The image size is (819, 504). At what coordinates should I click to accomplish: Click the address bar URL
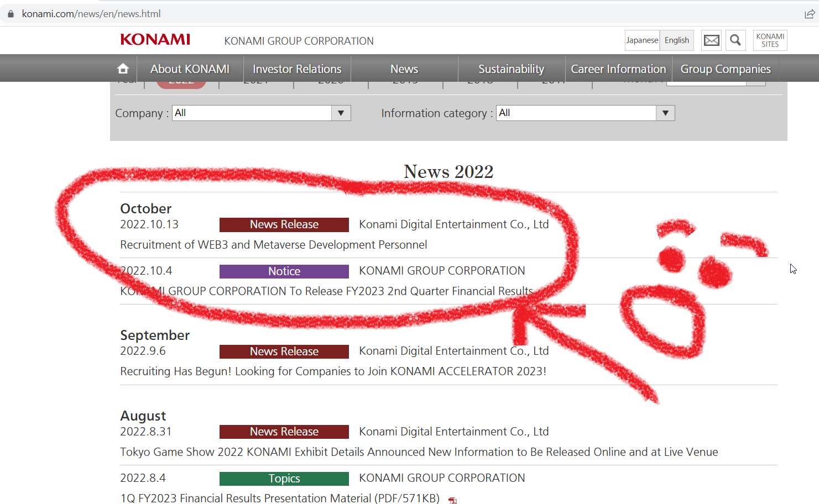tap(91, 14)
